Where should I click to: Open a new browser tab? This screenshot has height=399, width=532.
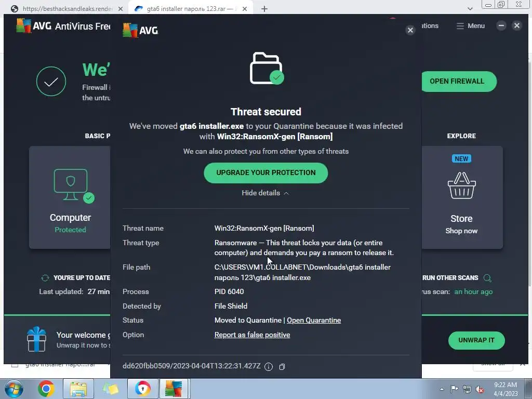(x=264, y=9)
